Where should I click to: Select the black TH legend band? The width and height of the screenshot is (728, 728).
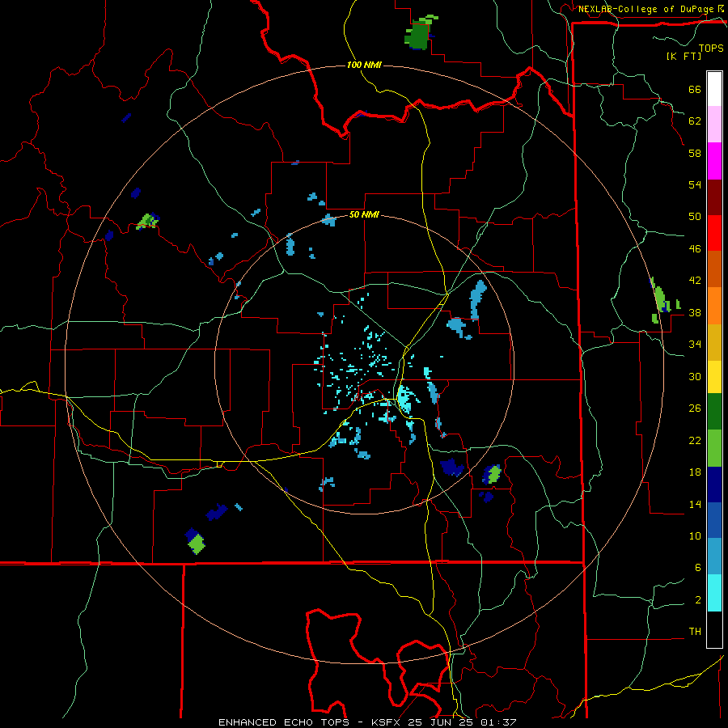click(x=714, y=629)
